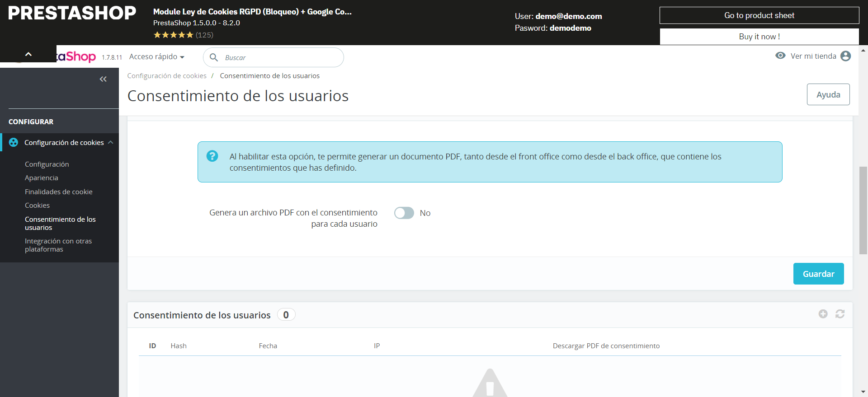Click the Consentimiento de los usuarios panel title

pos(202,315)
